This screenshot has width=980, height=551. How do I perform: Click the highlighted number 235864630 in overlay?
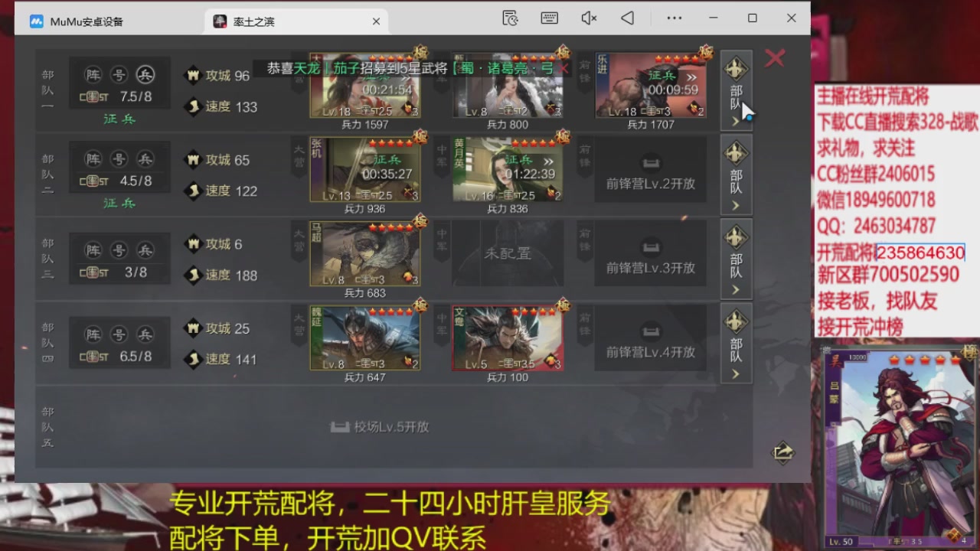pos(920,253)
